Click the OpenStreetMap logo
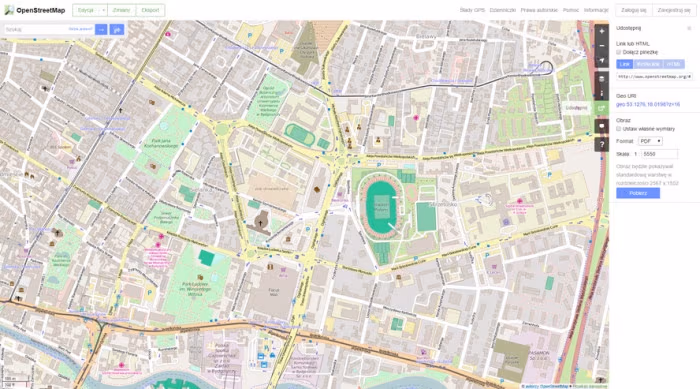This screenshot has width=700, height=389. (35, 10)
